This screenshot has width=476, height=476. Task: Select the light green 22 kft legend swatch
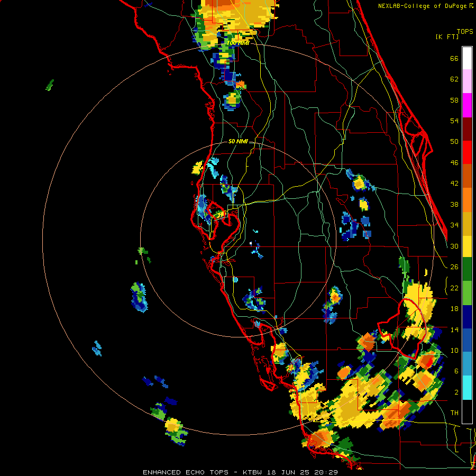click(x=467, y=293)
